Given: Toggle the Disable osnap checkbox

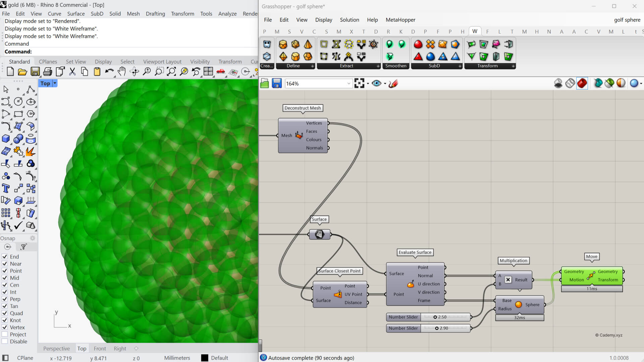Looking at the screenshot, I should point(5,342).
